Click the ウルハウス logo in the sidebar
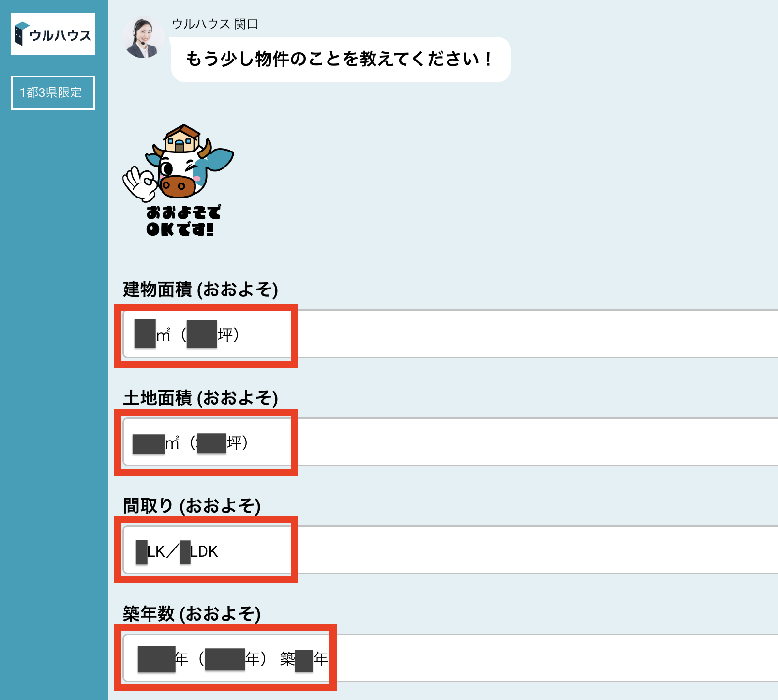The height and width of the screenshot is (700, 778). [53, 34]
